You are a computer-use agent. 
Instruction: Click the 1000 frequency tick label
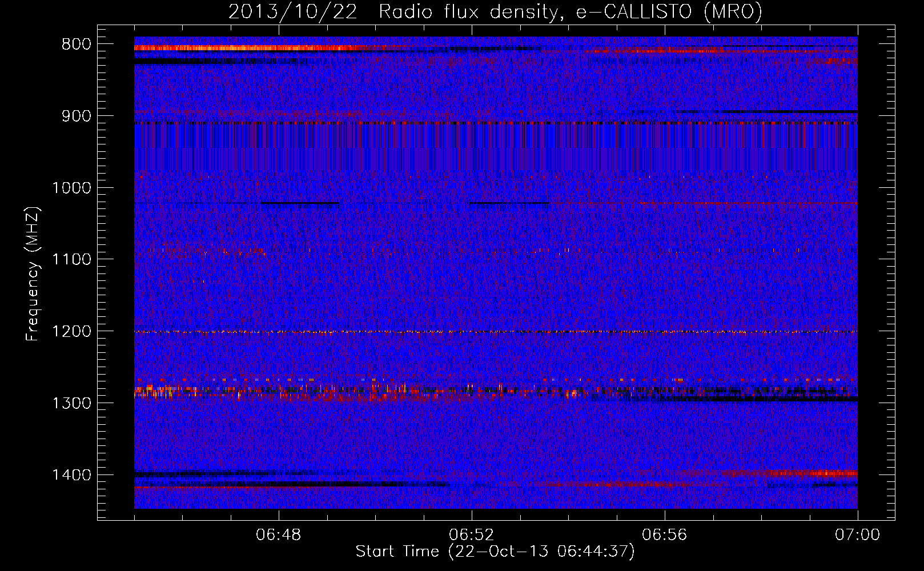click(x=72, y=188)
